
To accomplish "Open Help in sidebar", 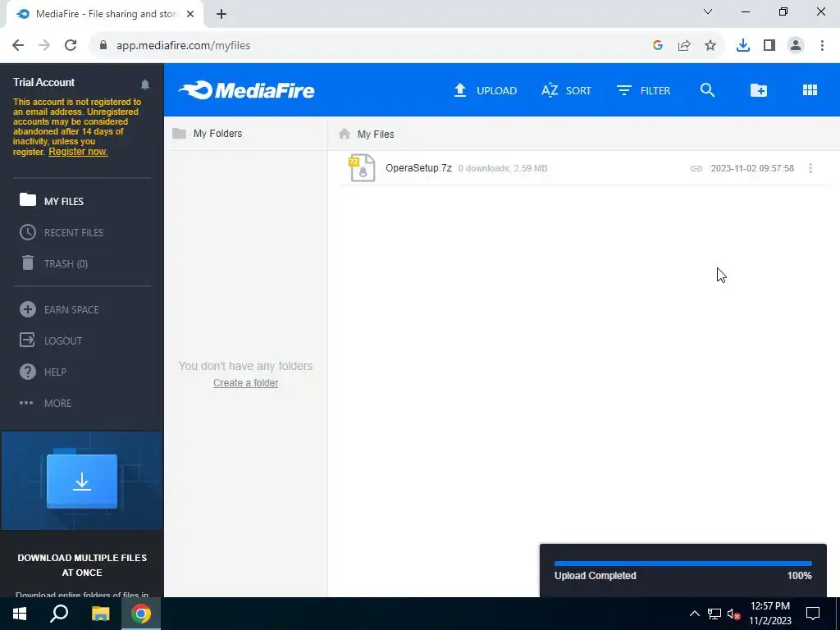I will tap(43, 372).
